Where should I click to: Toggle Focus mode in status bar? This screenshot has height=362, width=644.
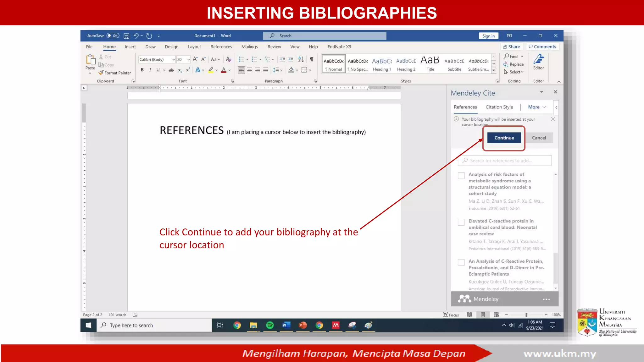[x=451, y=315]
